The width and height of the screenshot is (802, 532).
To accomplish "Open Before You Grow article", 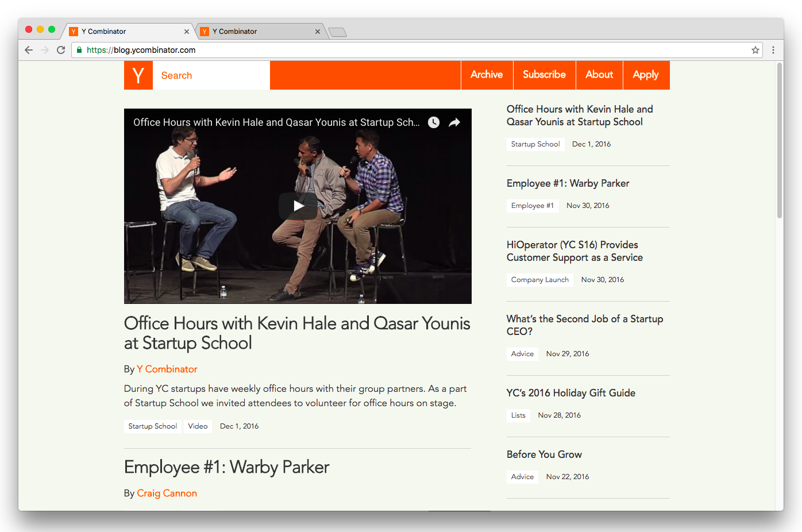I will 544,454.
